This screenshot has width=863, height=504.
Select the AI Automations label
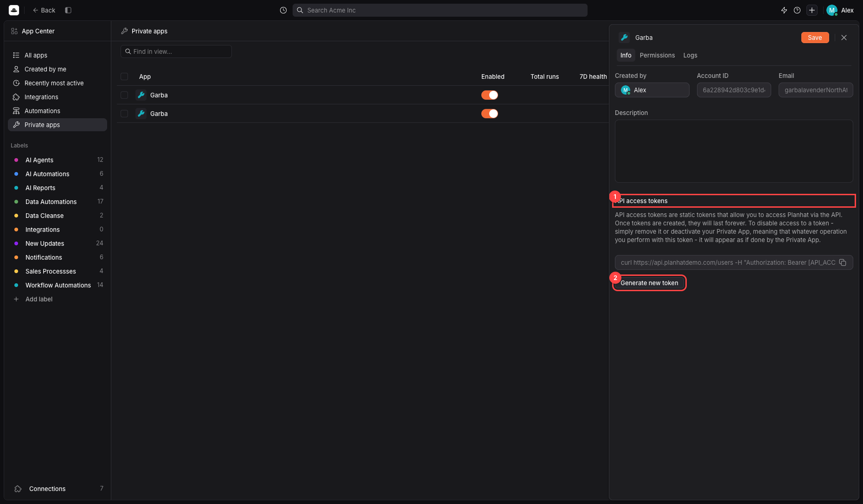tap(58, 174)
